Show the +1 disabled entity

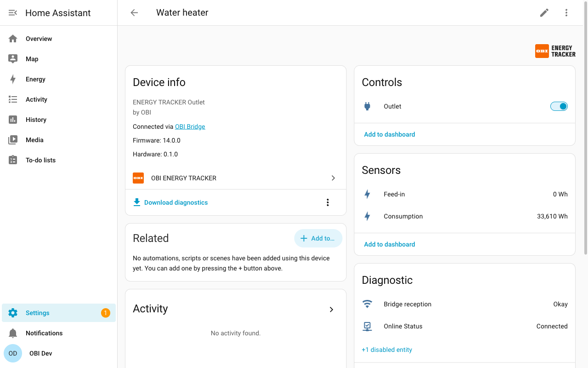coord(387,350)
